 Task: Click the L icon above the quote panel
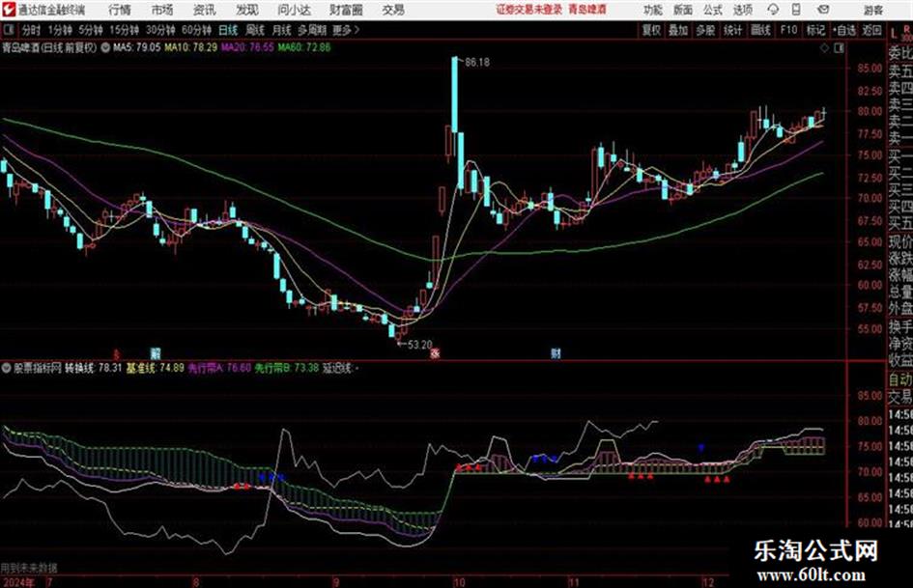pos(894,34)
